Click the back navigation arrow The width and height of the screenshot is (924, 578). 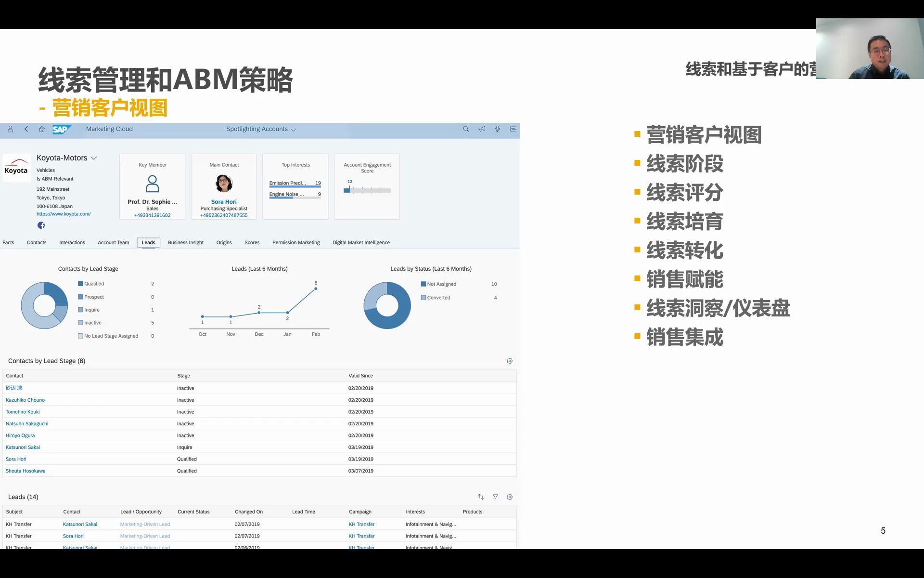click(26, 129)
